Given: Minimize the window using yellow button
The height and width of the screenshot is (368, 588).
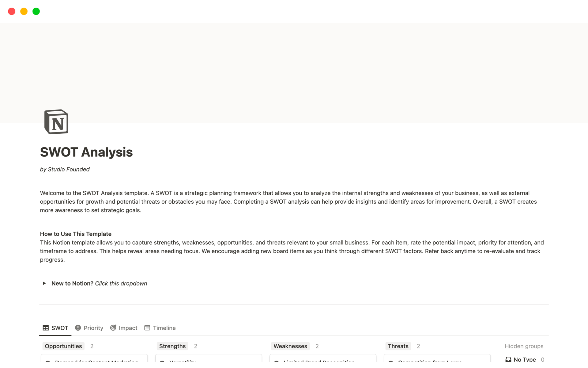Looking at the screenshot, I should [24, 11].
